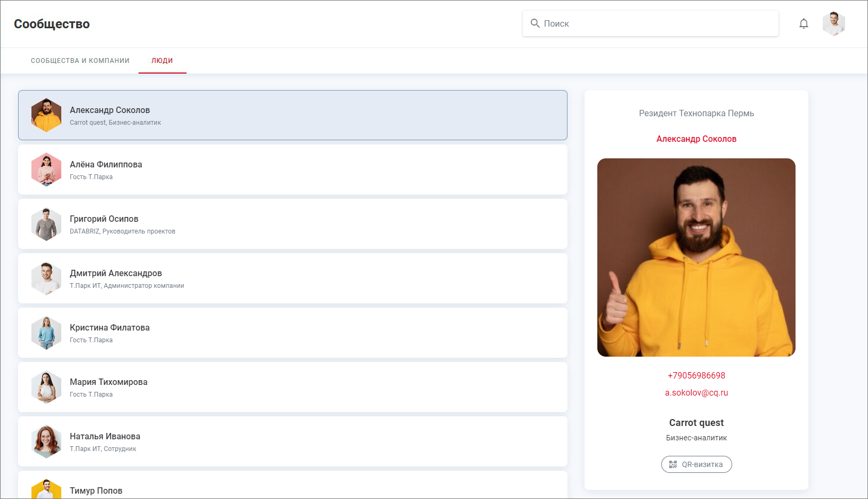The width and height of the screenshot is (868, 499).
Task: Click Наталья Иванова's hexagon avatar
Action: pyautogui.click(x=46, y=441)
